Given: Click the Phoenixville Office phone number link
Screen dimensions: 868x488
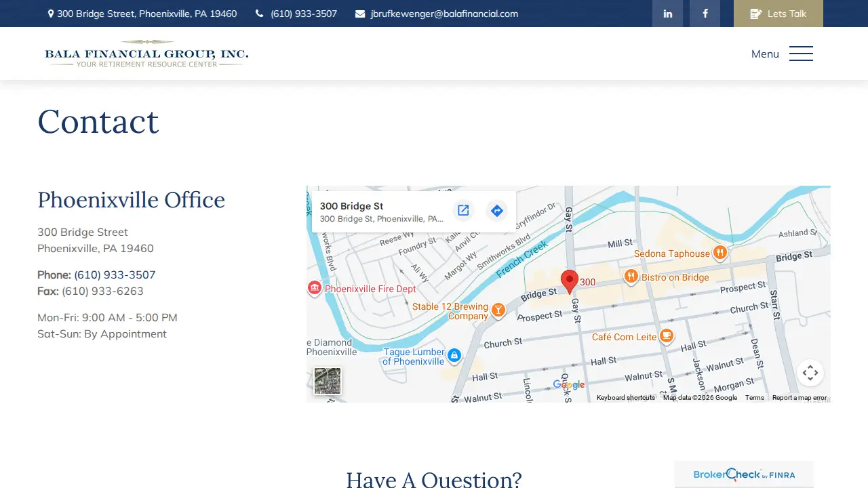Looking at the screenshot, I should click(x=115, y=274).
